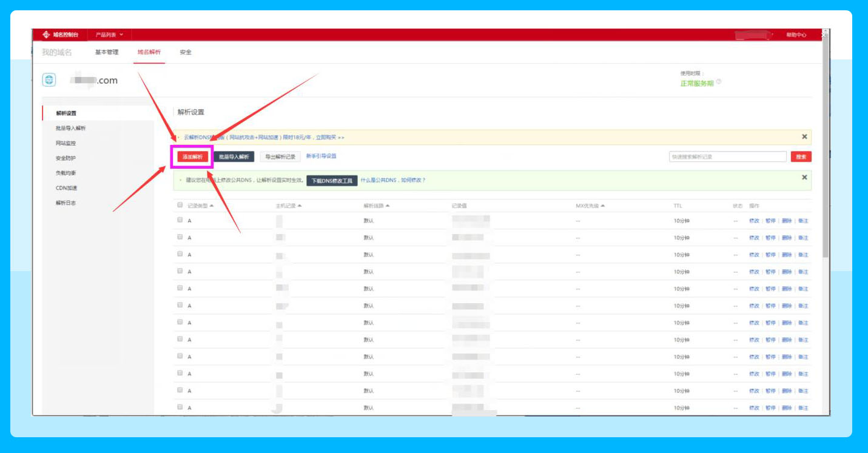This screenshot has height=453, width=868.
Task: Switch to the 基本管理 tab
Action: 107,52
